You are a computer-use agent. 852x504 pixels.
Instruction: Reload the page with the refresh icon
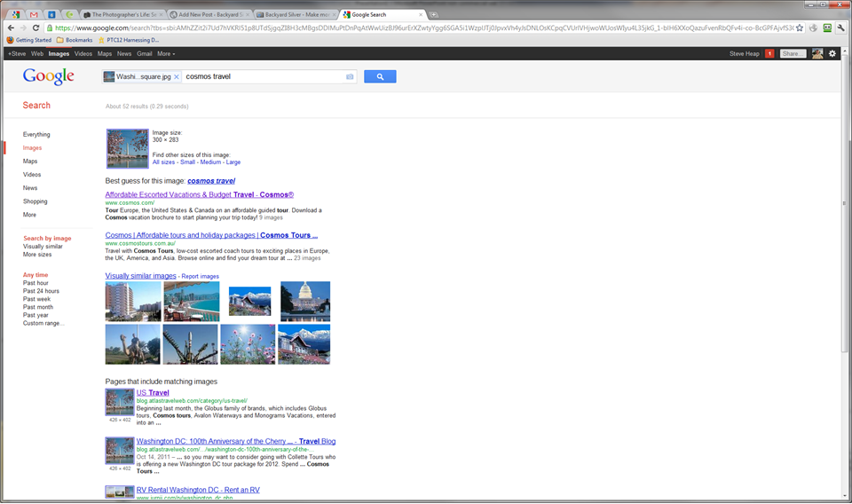[x=35, y=28]
